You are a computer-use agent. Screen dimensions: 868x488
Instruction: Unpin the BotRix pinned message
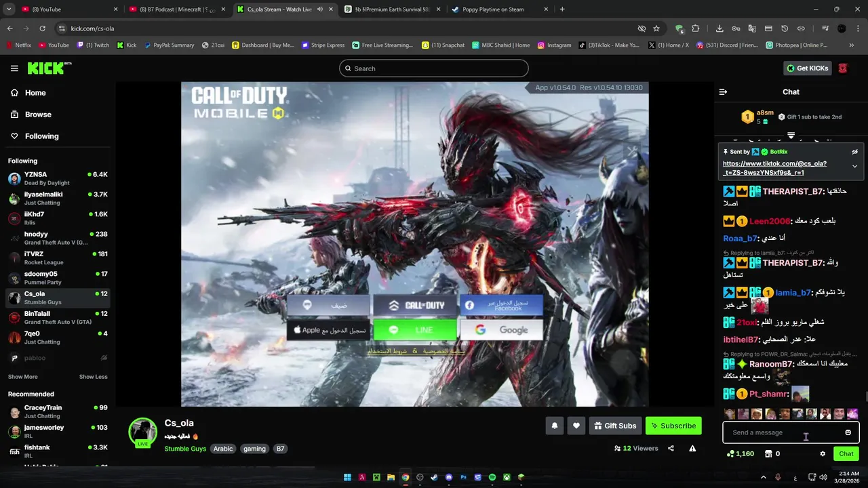[854, 152]
